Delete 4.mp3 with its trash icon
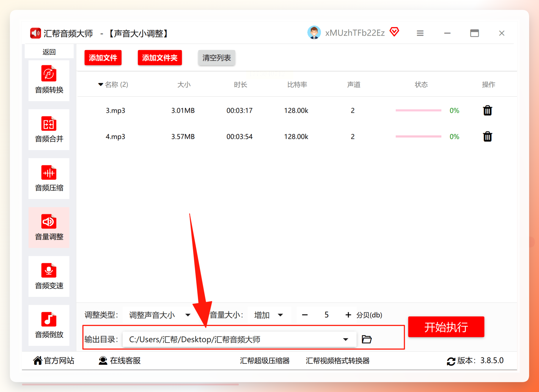Screen dimensions: 539x392 point(487,137)
